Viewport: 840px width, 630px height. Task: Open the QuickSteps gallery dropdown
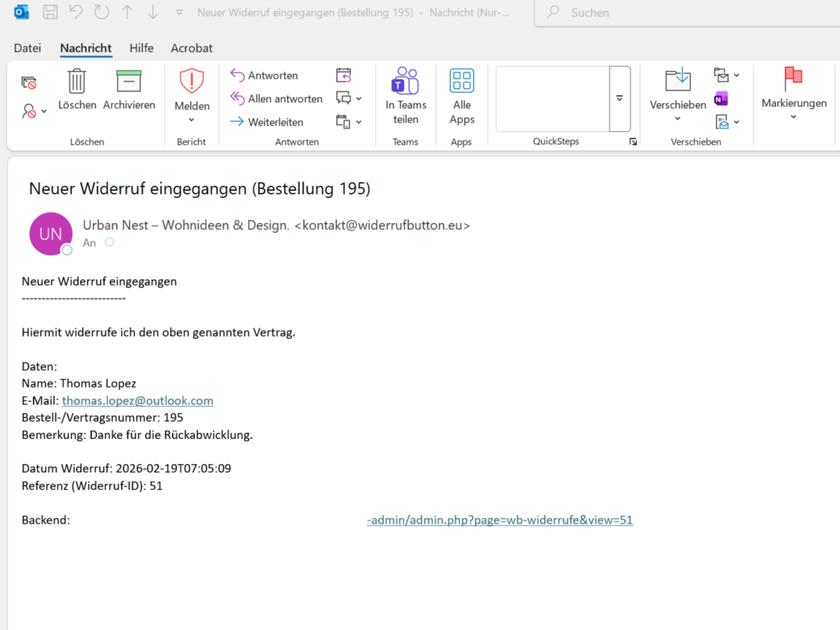619,99
